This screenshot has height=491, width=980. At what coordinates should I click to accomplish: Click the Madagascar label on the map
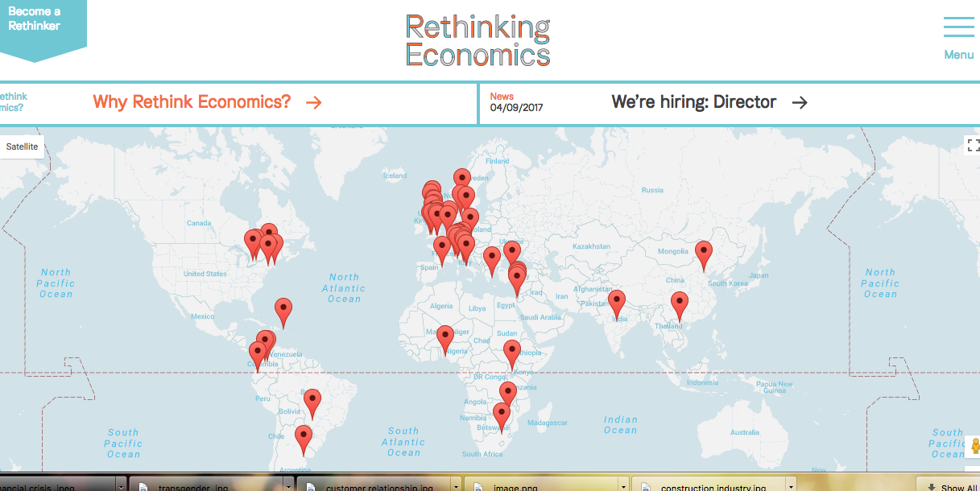(549, 423)
